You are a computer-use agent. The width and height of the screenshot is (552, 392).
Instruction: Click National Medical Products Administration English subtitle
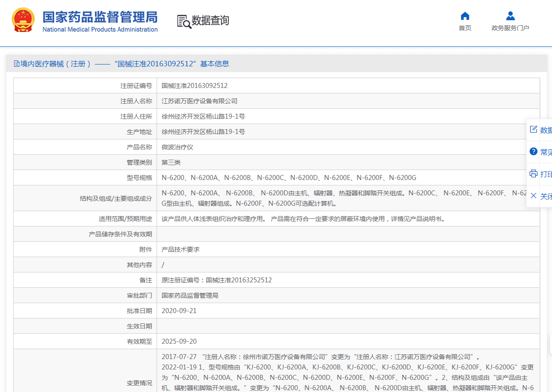tap(100, 29)
